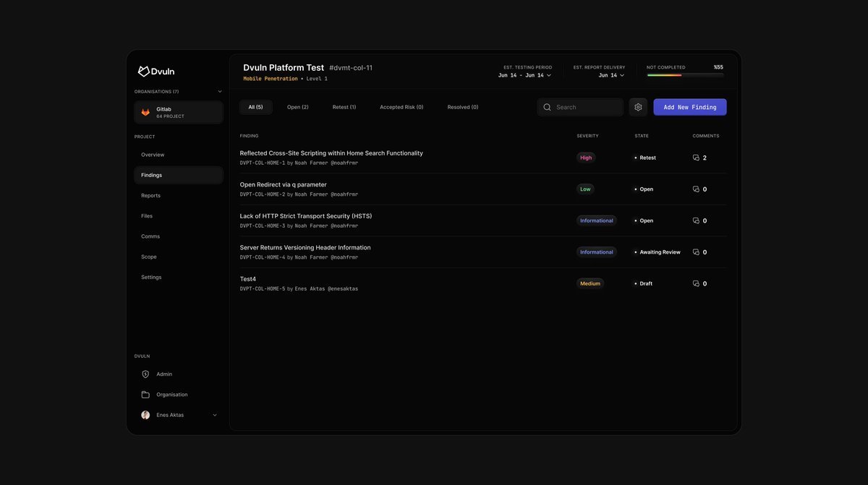Collapse the Organisations (7) section

220,92
